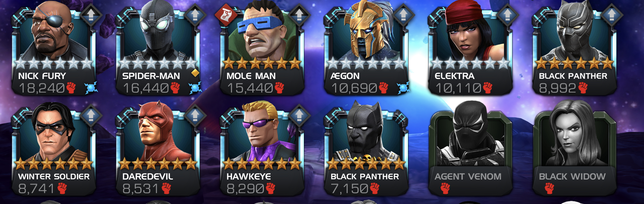The image size is (644, 204).
Task: Click the blue energy icon beside Nick Fury's rating
Action: (x=91, y=88)
